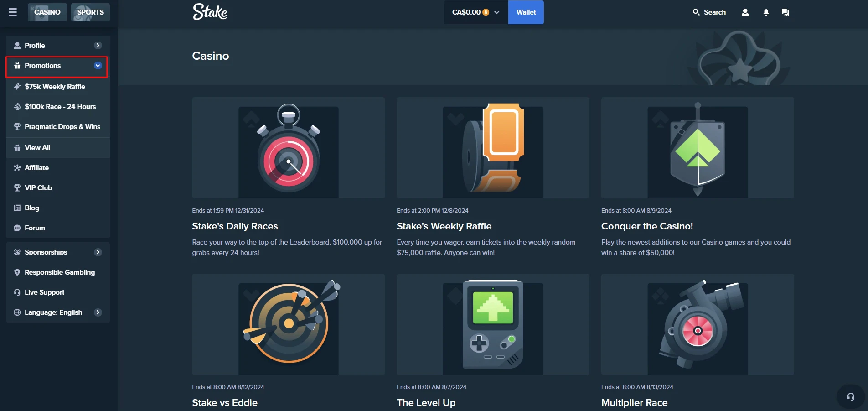Open Live Support in sidebar

[58, 292]
